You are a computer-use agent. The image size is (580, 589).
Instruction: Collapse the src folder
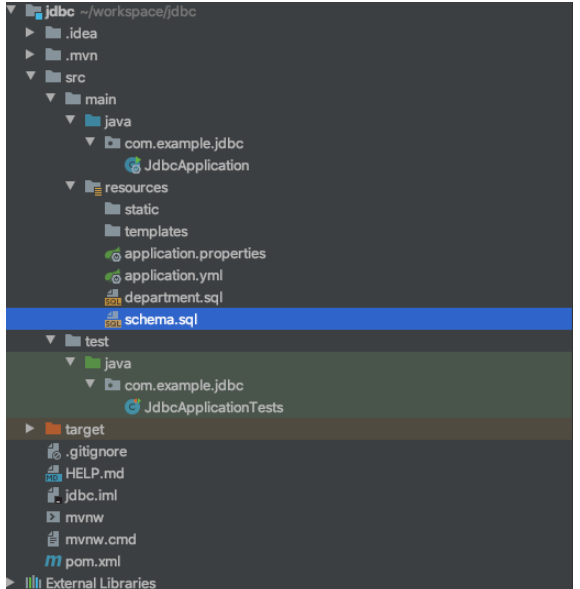[x=31, y=76]
